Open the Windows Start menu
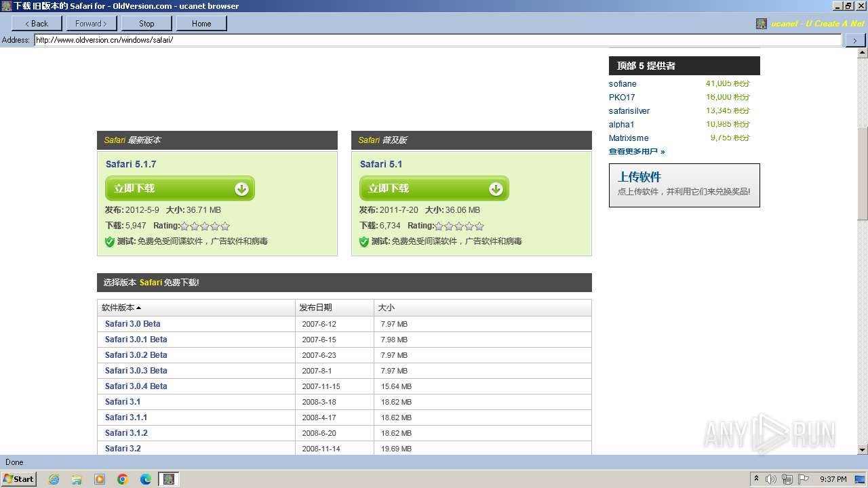868x488 pixels. 18,479
